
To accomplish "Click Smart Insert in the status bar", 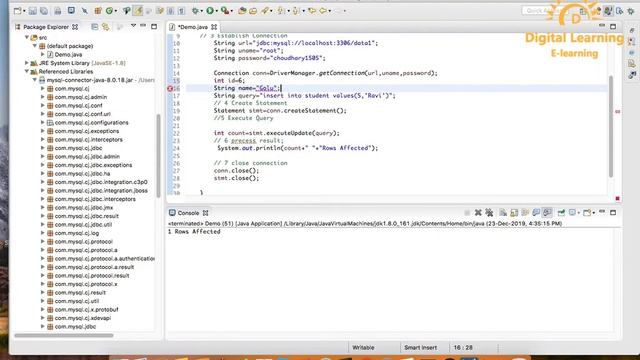I will [x=420, y=348].
